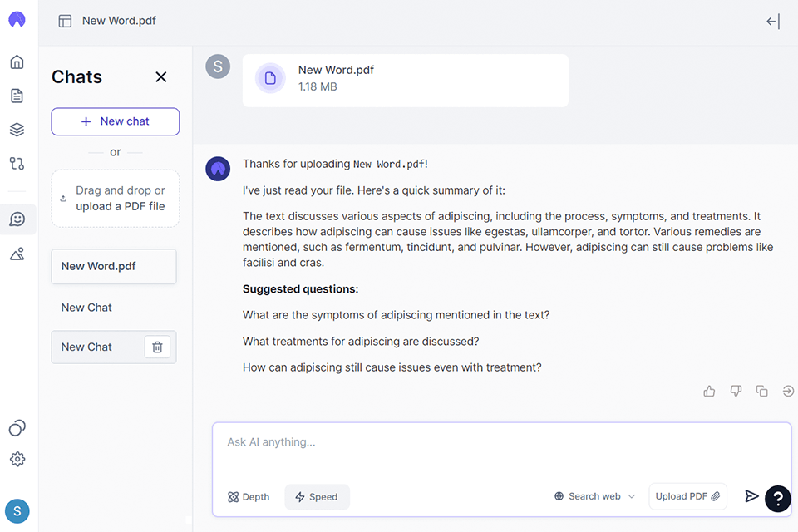
Task: Select the New Word.pdf chat
Action: click(114, 267)
